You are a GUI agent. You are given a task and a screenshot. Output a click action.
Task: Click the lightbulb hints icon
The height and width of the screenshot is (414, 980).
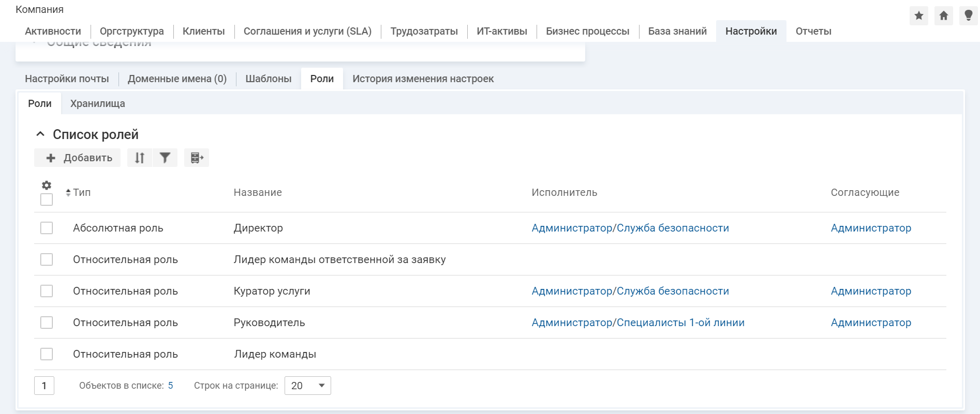968,16
